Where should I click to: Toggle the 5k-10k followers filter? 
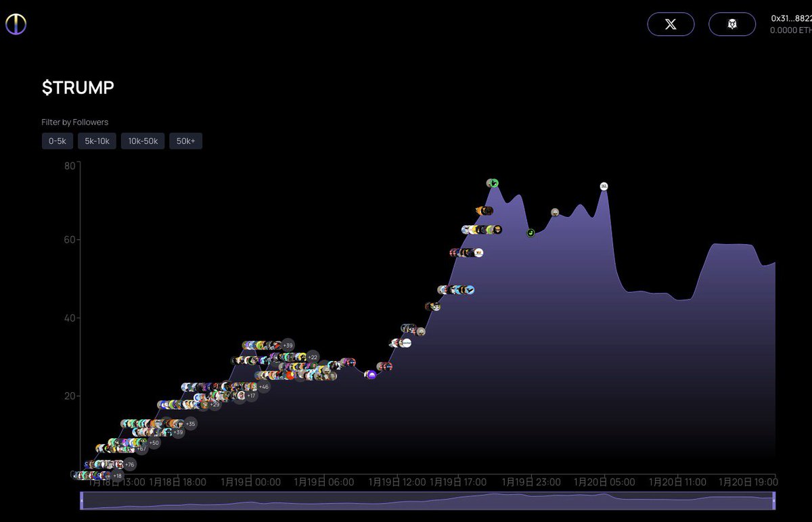coord(97,141)
